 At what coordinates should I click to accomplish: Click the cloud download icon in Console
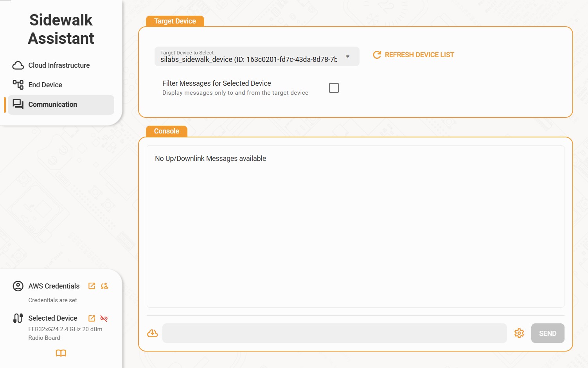pyautogui.click(x=153, y=333)
